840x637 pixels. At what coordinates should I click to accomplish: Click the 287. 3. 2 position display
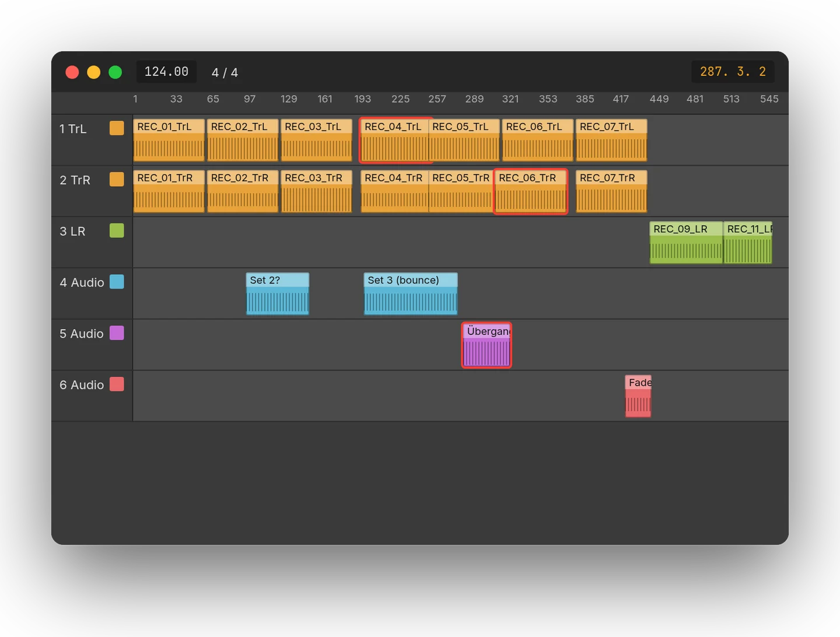pos(733,72)
